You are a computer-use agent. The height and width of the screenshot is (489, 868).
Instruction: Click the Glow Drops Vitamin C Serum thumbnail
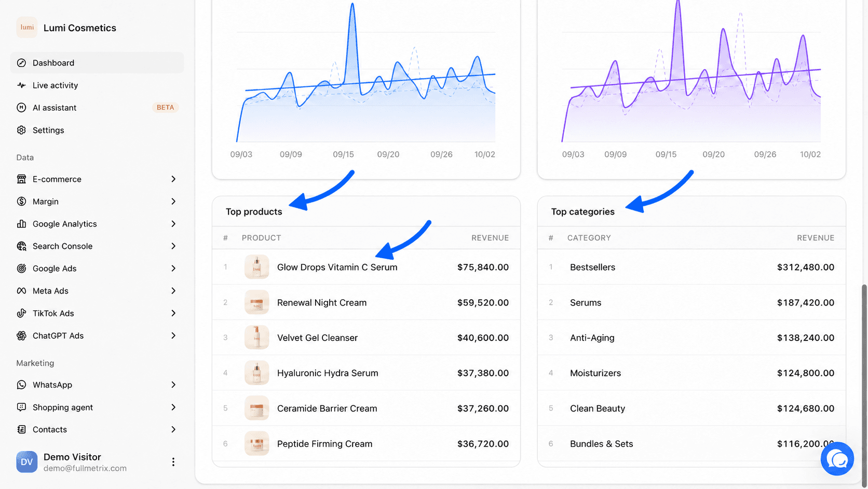256,267
